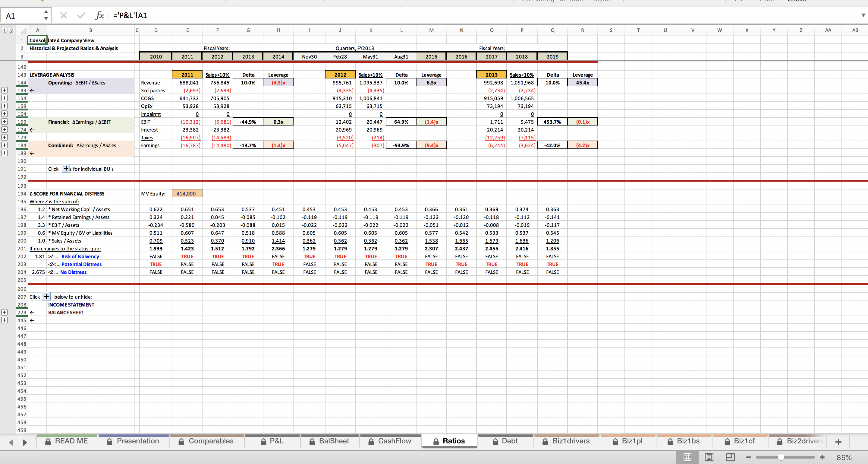This screenshot has width=868, height=464.
Task: Click the zoom out minus button
Action: click(748, 457)
